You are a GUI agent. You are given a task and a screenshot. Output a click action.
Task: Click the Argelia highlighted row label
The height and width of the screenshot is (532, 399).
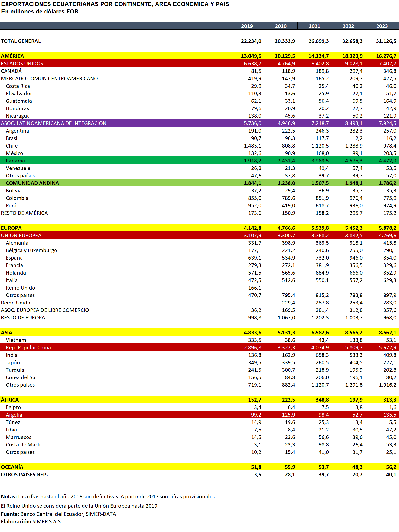tap(14, 415)
